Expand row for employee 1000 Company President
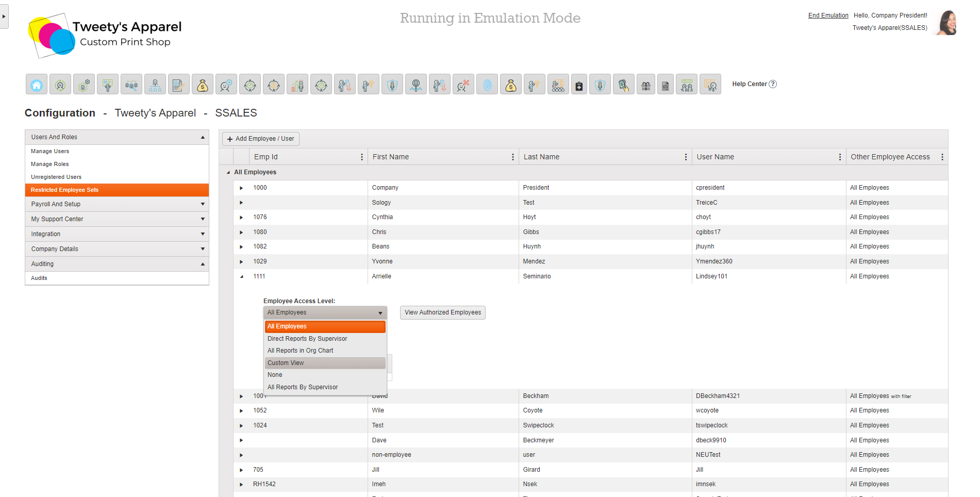This screenshot has height=497, width=980. 241,188
